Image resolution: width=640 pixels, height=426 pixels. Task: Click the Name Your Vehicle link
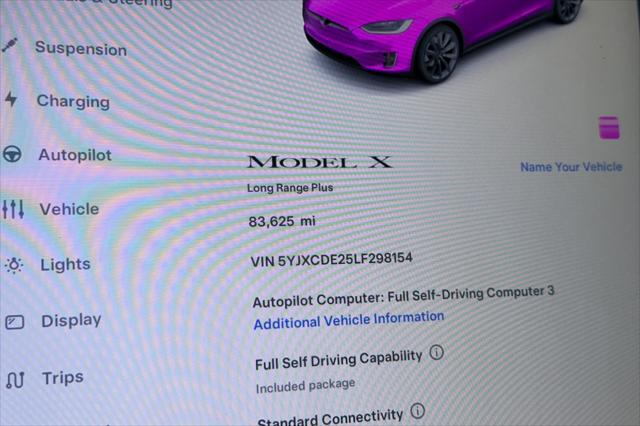click(x=571, y=166)
